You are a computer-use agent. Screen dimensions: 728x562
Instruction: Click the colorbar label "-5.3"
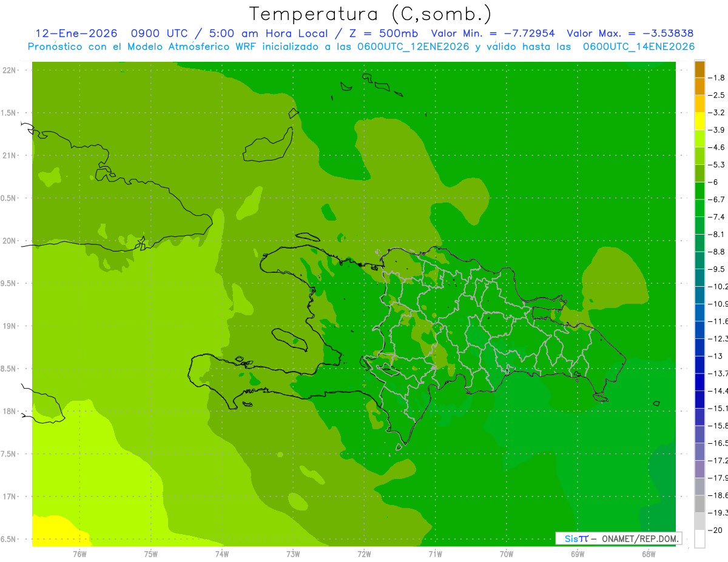coord(717,164)
